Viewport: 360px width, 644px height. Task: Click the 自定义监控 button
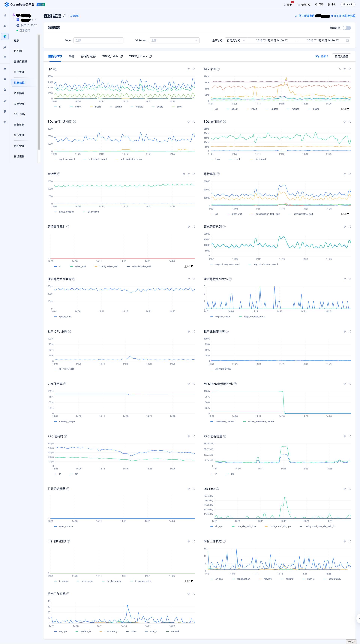341,56
